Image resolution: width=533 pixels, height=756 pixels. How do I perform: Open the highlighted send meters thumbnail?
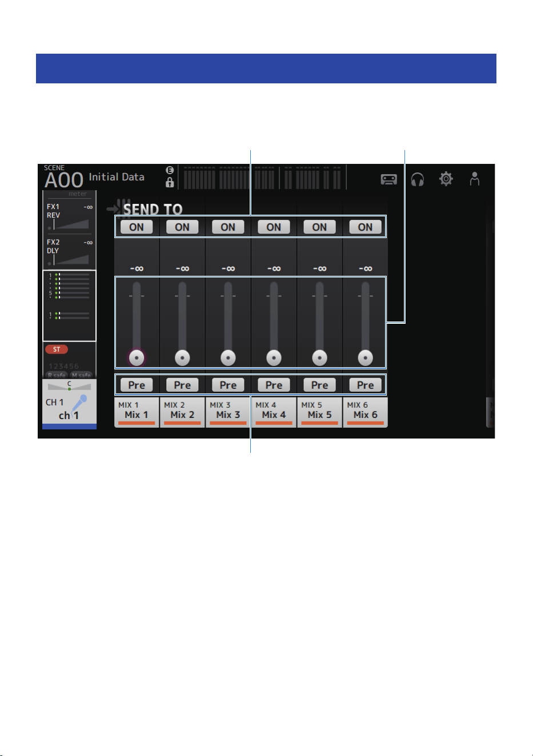click(70, 305)
